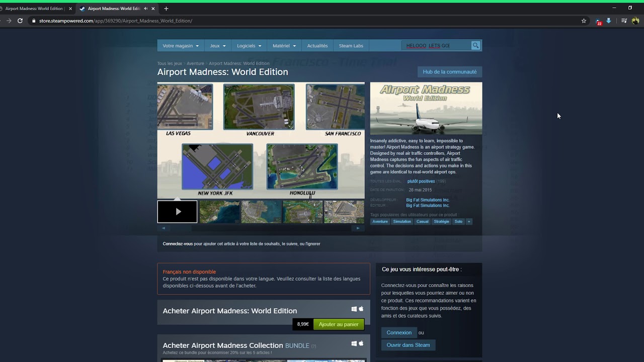Click the Connexion button
This screenshot has height=362, width=644.
[399, 332]
